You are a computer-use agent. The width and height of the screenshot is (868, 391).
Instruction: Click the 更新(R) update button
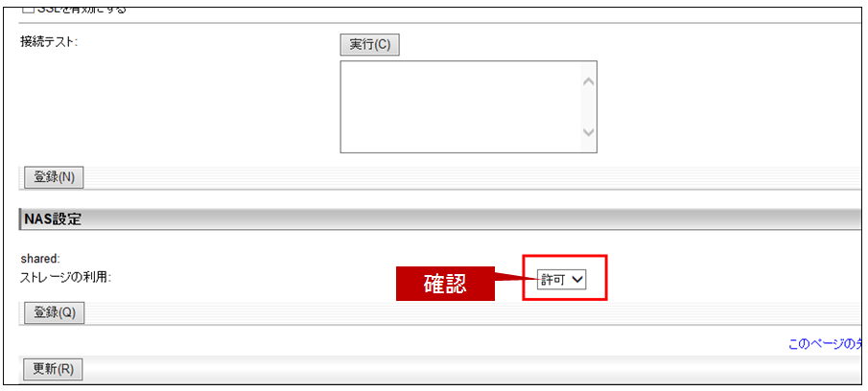point(53,369)
